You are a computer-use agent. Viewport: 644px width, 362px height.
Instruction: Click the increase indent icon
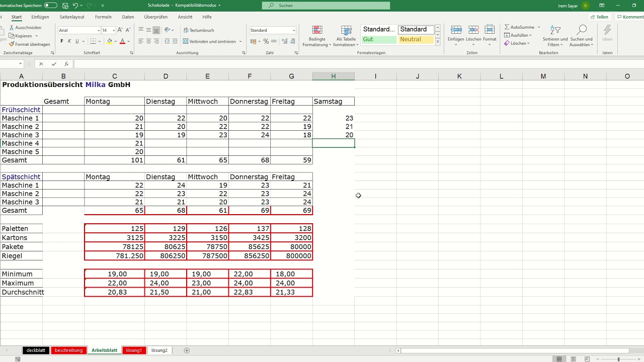point(175,41)
